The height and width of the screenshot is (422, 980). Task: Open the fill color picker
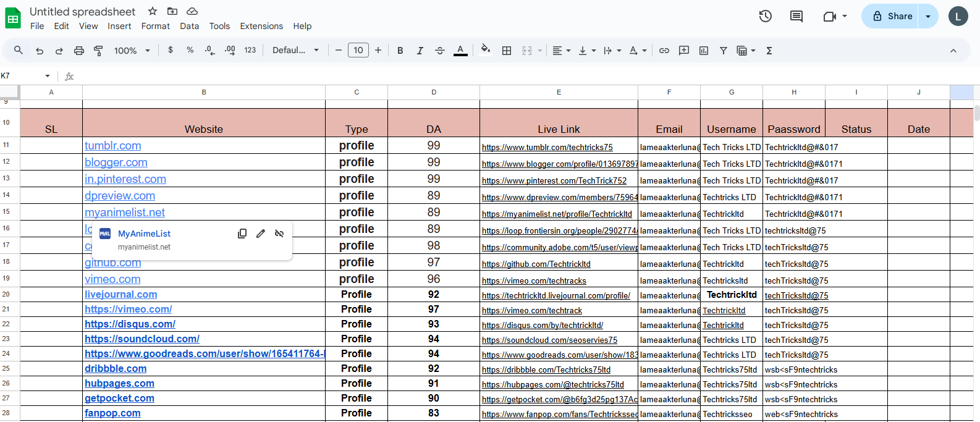[486, 51]
